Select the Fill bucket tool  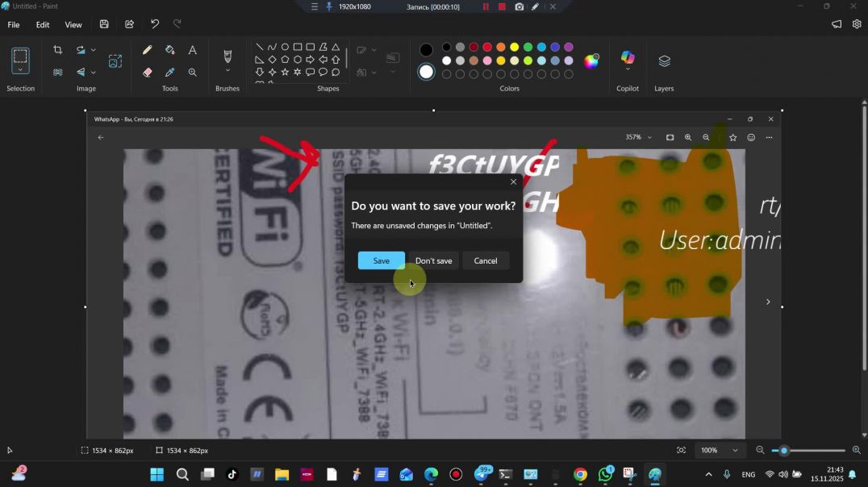pos(169,50)
